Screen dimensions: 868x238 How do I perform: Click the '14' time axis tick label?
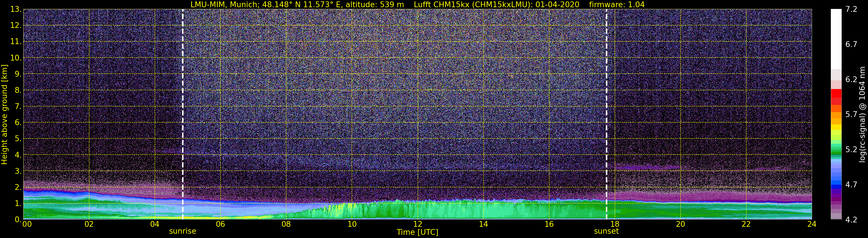click(483, 224)
